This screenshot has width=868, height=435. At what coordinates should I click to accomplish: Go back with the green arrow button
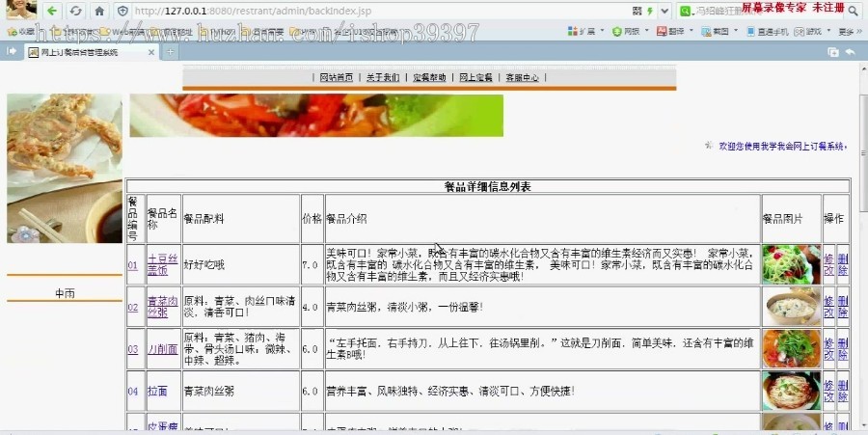click(52, 11)
